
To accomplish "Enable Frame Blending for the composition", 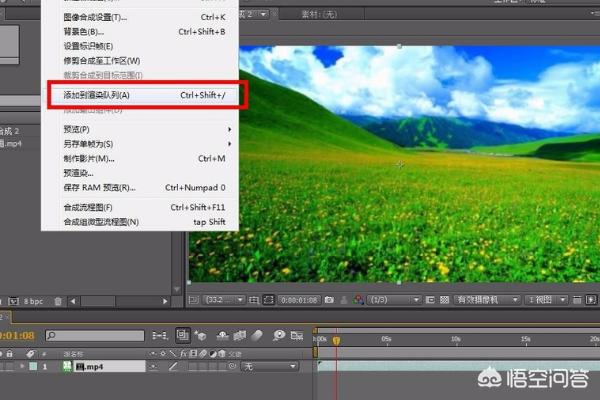I will [x=240, y=336].
